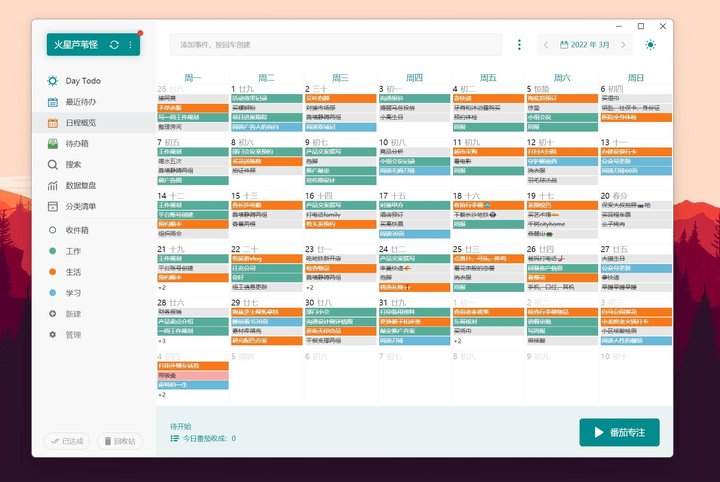Open the three-dot menu in 火星芦苇怪 button
The width and height of the screenshot is (720, 482).
coord(130,45)
